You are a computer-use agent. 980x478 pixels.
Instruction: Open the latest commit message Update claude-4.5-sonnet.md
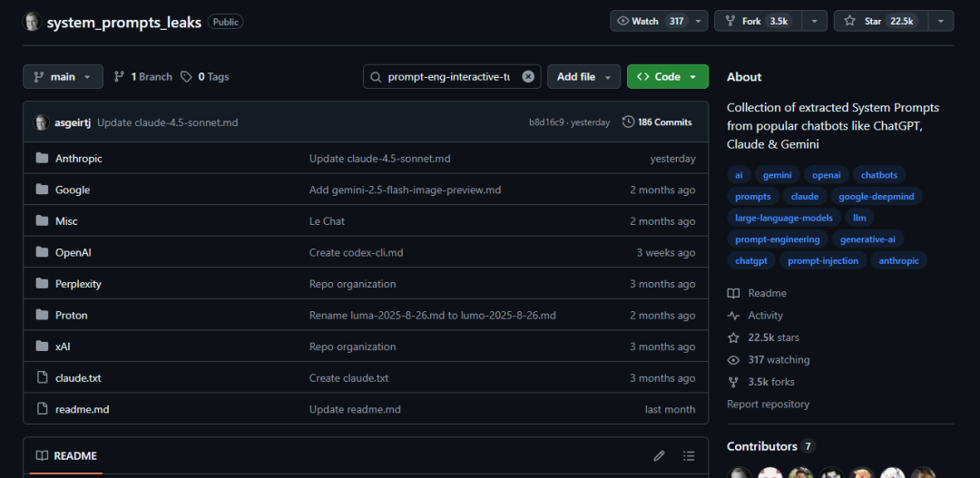pos(168,122)
